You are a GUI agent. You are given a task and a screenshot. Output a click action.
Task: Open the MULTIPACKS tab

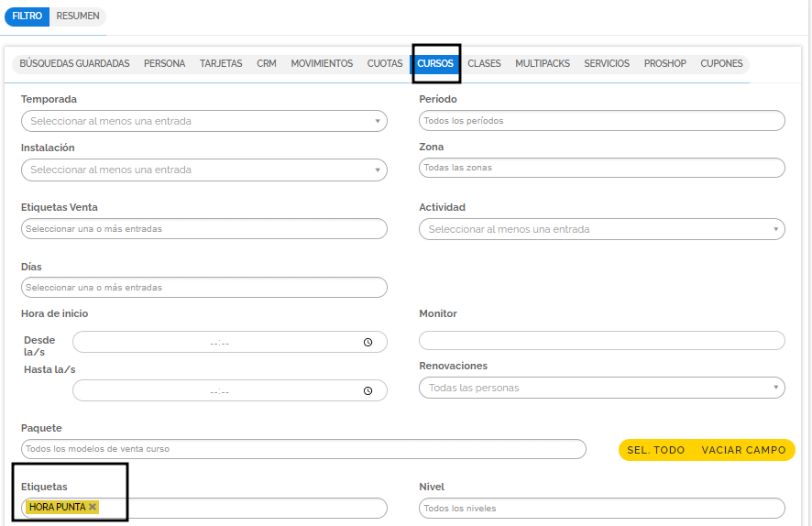tap(543, 63)
